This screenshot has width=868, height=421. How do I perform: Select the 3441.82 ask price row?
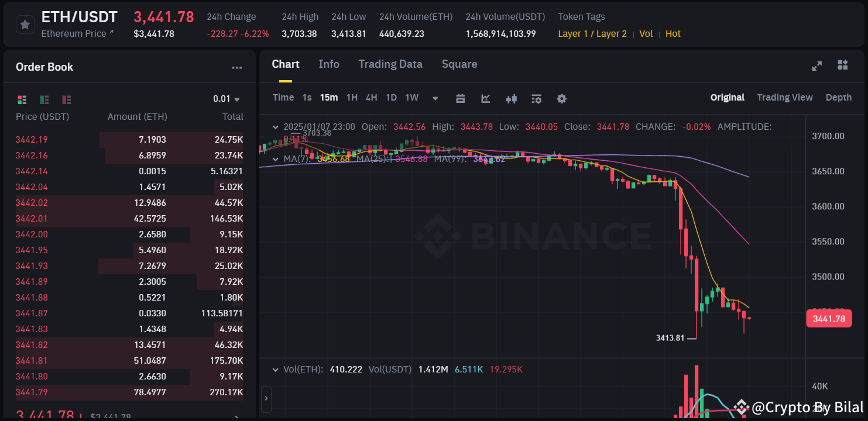tap(129, 345)
